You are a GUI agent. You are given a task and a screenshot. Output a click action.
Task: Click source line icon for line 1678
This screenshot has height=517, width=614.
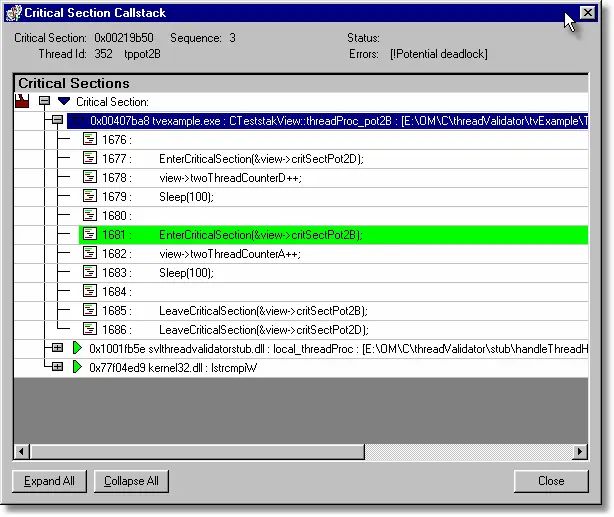[90, 177]
